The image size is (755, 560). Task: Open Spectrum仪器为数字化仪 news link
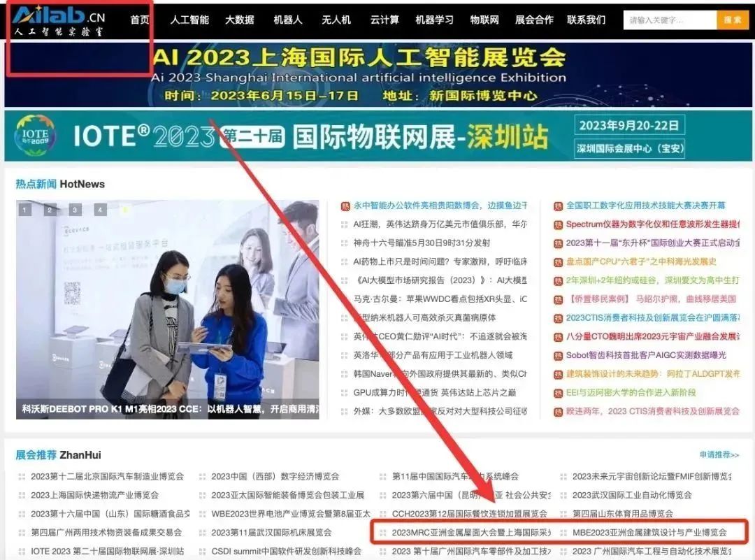point(652,224)
